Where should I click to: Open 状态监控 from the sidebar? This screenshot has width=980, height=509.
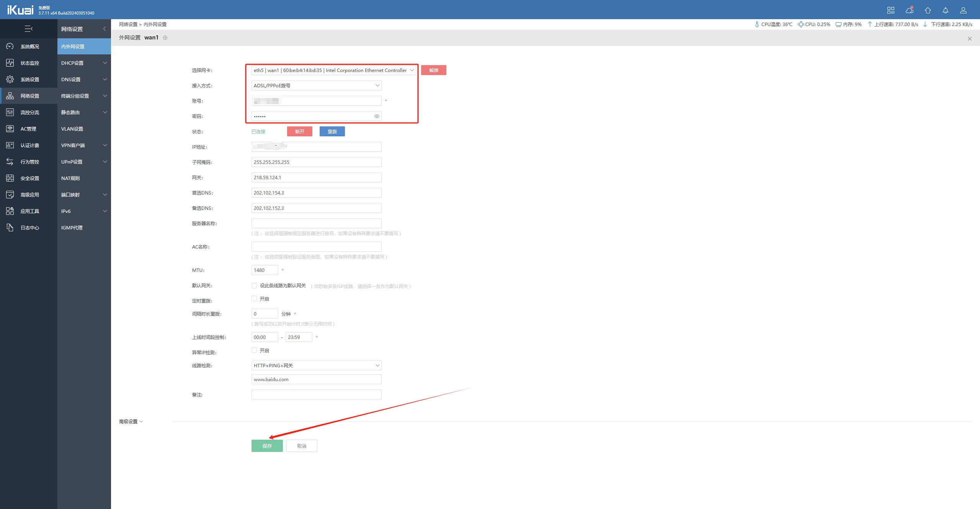[x=29, y=63]
